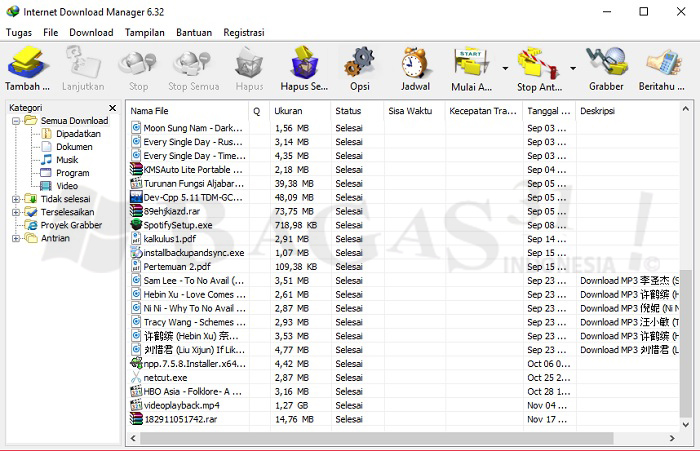The height and width of the screenshot is (451, 700).
Task: Click the horizontal scroll left arrow
Action: [x=133, y=438]
